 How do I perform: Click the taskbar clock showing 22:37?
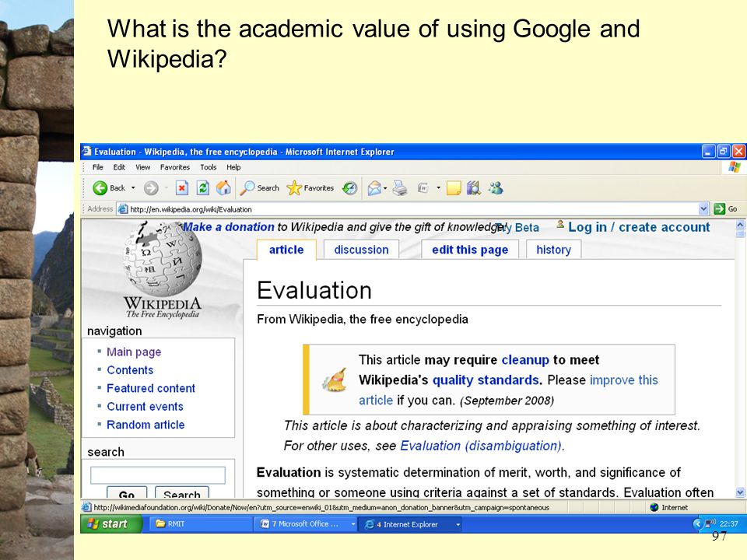pyautogui.click(x=728, y=523)
